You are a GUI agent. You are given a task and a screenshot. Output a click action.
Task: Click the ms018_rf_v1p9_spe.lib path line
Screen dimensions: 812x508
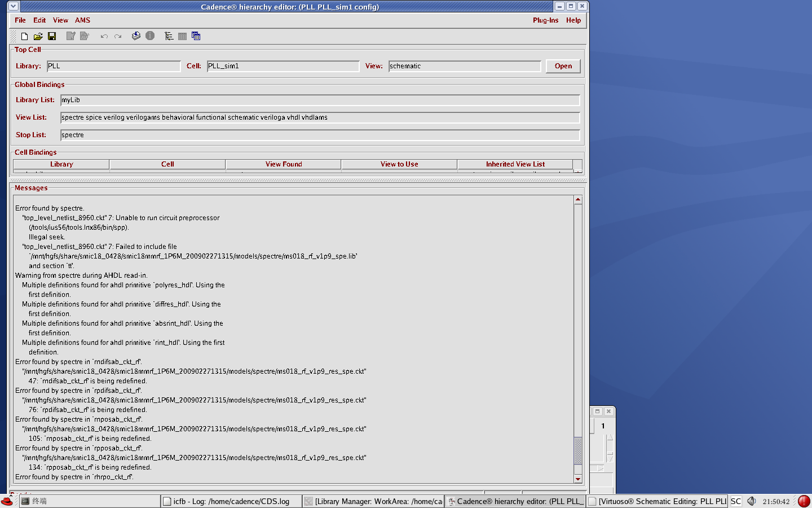[193, 256]
